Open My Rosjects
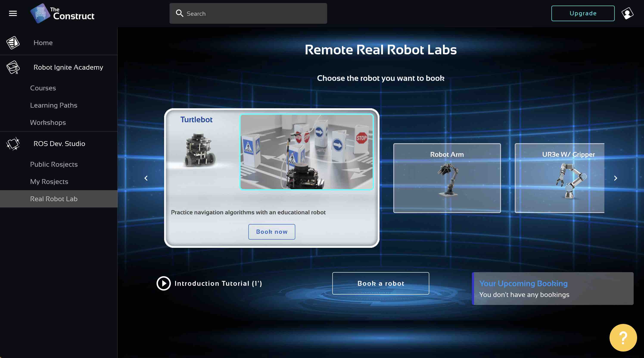 click(49, 182)
